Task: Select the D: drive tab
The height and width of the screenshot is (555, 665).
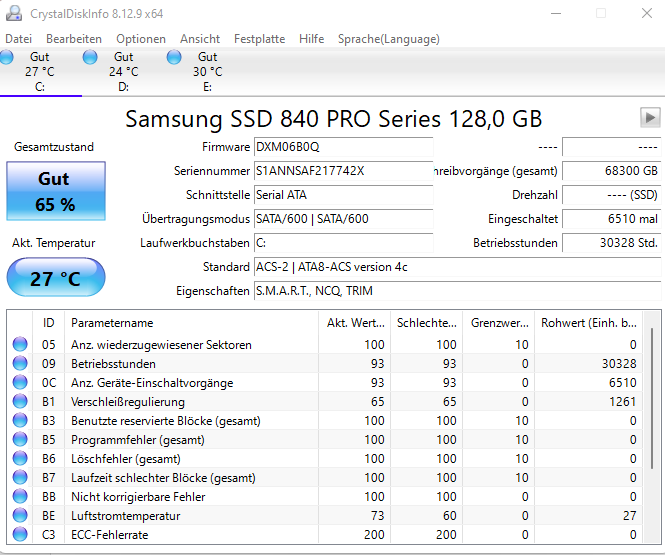Action: [124, 72]
